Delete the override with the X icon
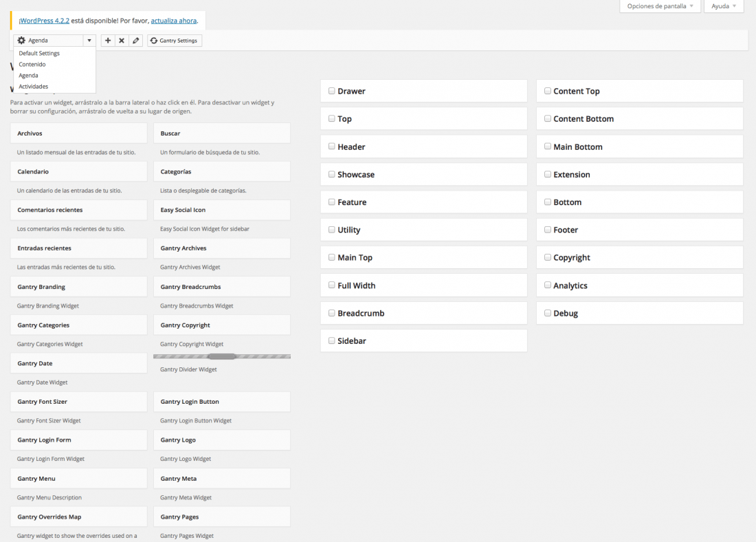The width and height of the screenshot is (756, 542). tap(122, 41)
